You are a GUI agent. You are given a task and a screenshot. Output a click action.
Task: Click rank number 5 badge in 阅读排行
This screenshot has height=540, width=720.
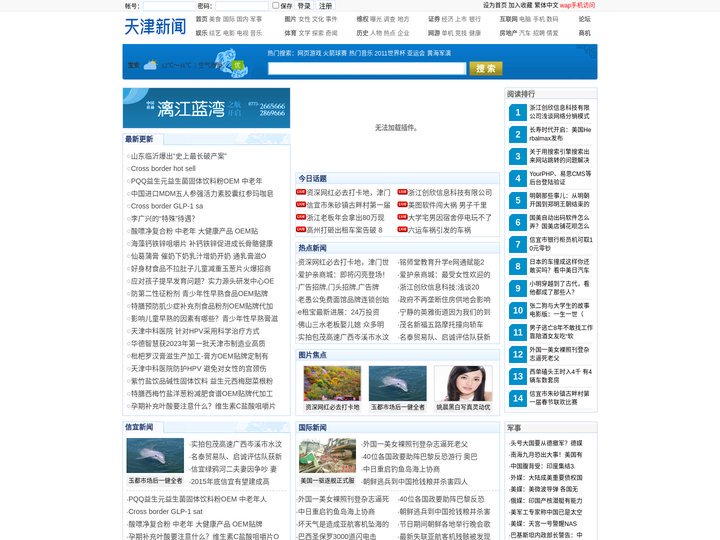518,201
